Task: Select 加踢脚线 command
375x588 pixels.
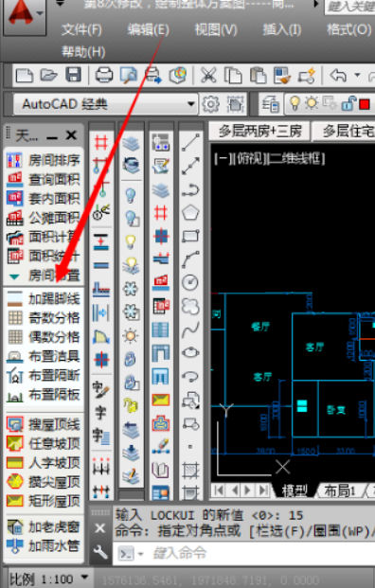Action: tap(44, 299)
